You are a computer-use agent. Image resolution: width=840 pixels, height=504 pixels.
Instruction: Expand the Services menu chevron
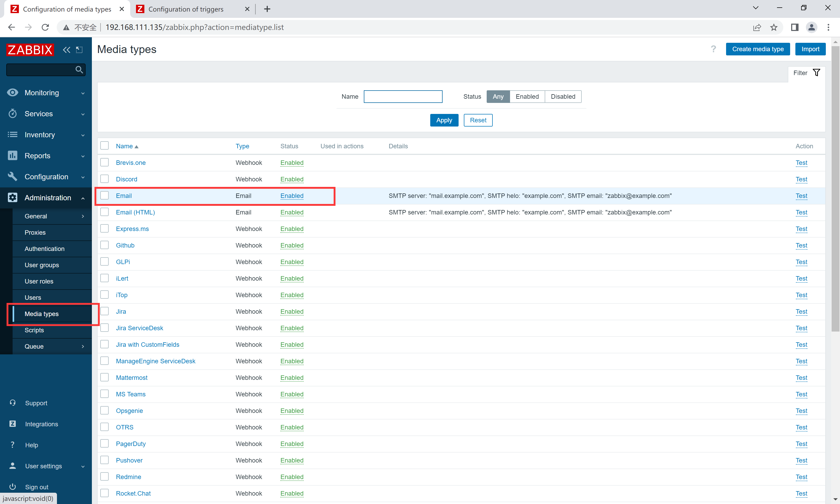coord(83,114)
